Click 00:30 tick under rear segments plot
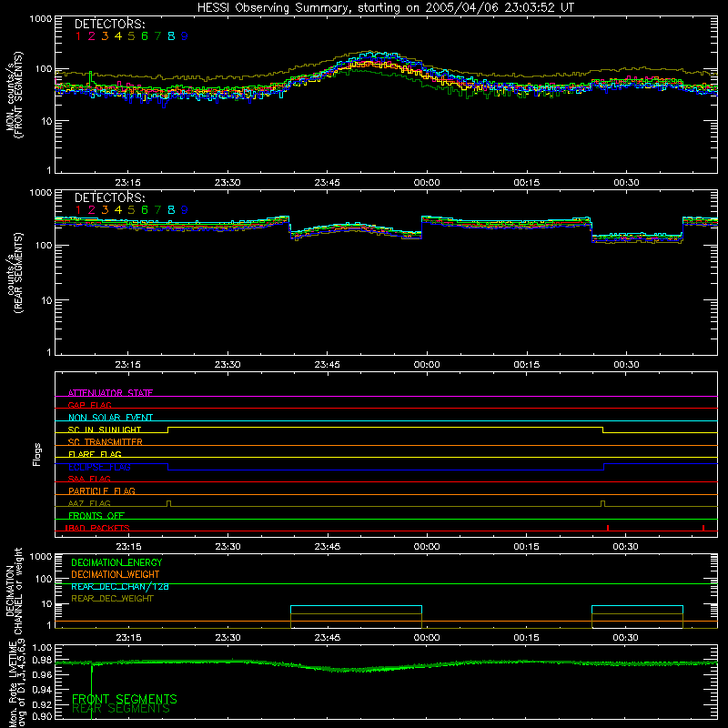This screenshot has height=728, width=728. pyautogui.click(x=626, y=365)
